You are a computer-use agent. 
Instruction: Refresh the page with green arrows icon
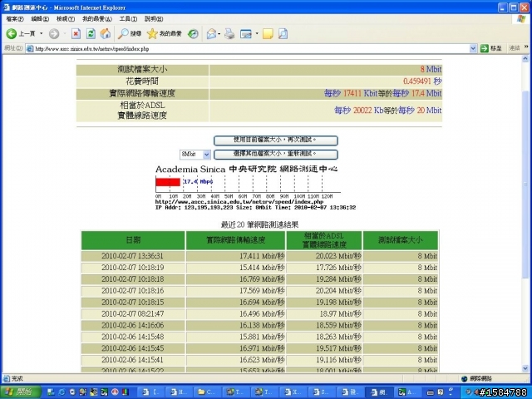(91, 33)
